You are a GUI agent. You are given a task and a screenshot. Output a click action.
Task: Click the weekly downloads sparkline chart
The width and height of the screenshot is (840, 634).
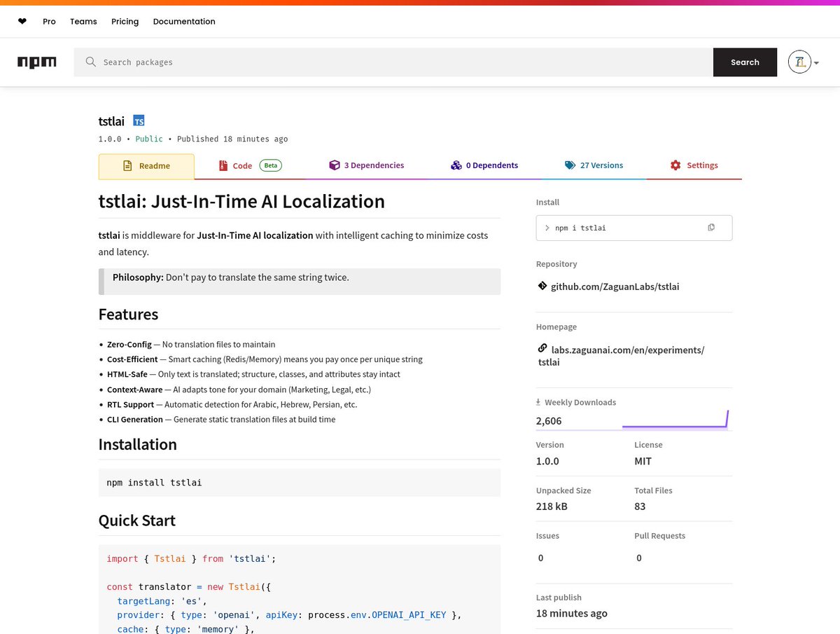pos(675,419)
